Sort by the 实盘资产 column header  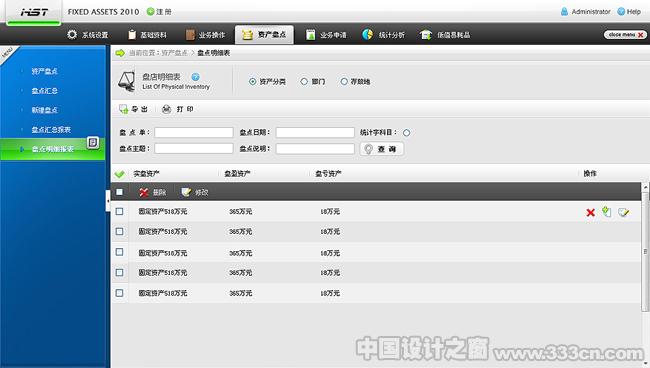146,174
